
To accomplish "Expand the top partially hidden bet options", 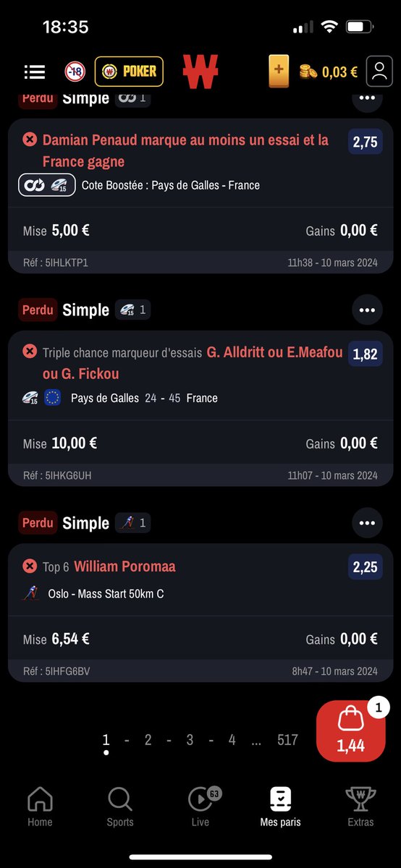I will point(367,98).
